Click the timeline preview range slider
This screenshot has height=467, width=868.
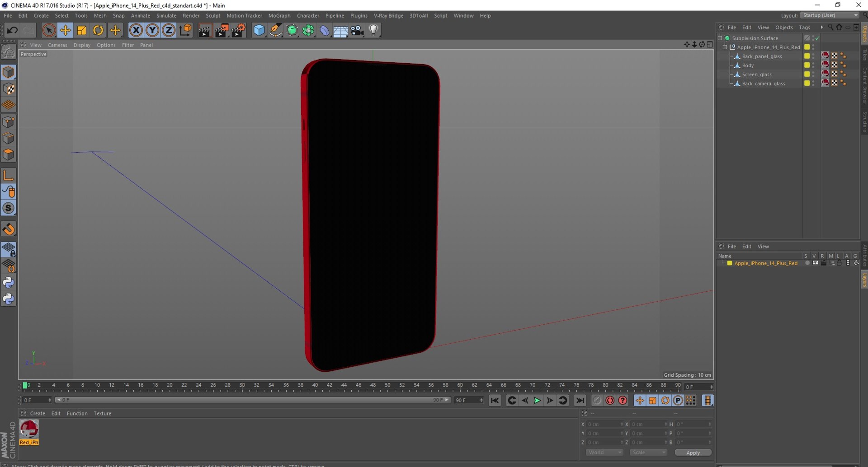[253, 400]
